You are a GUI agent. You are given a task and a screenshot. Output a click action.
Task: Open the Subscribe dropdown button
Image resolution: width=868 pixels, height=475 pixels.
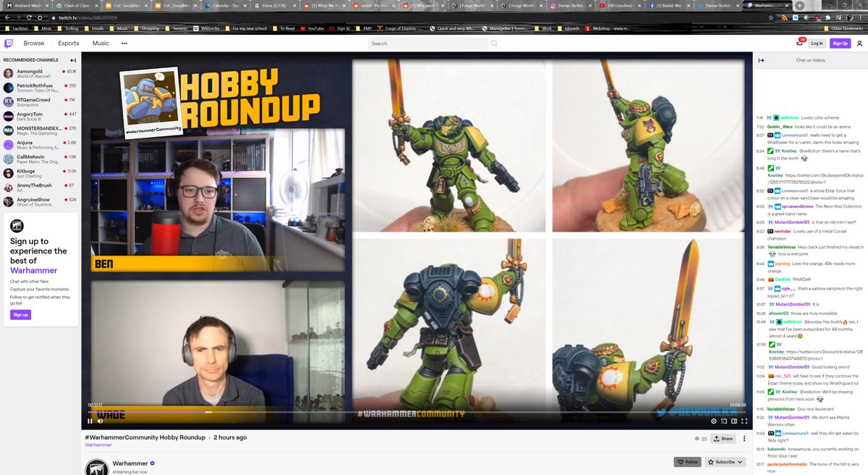[x=726, y=462]
